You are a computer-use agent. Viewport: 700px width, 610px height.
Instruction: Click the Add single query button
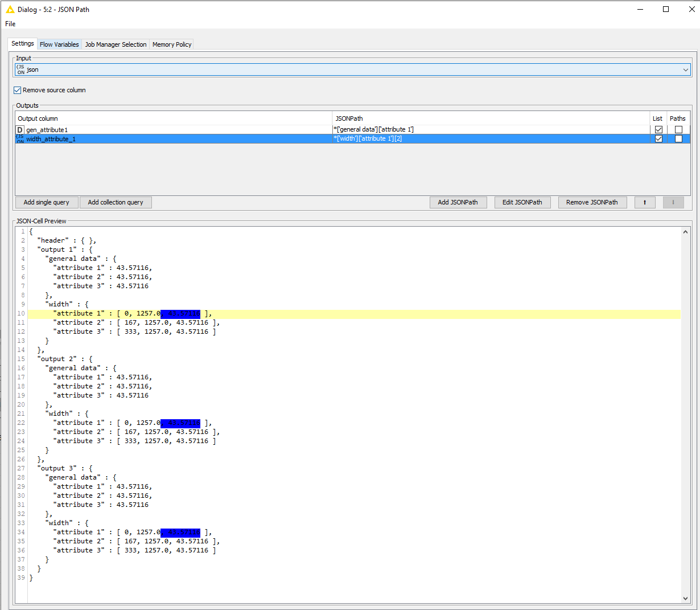pos(46,202)
